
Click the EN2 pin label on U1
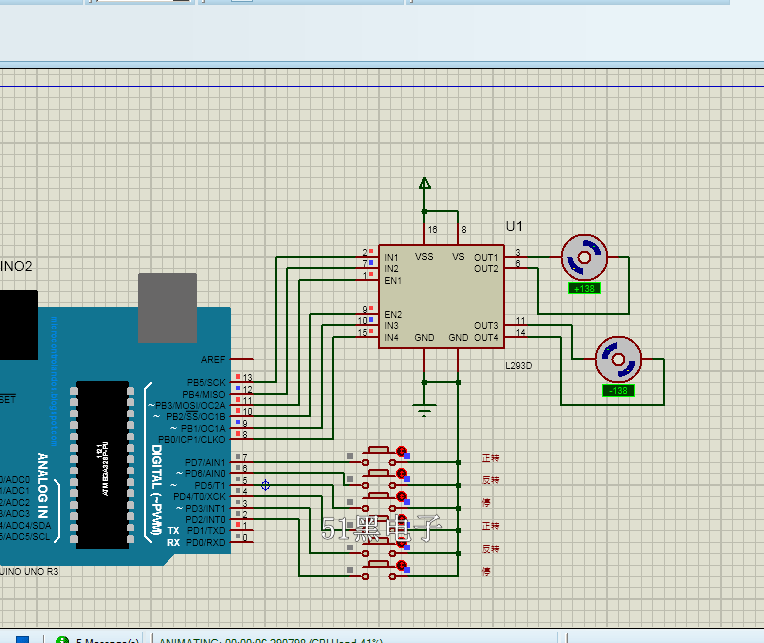(393, 315)
